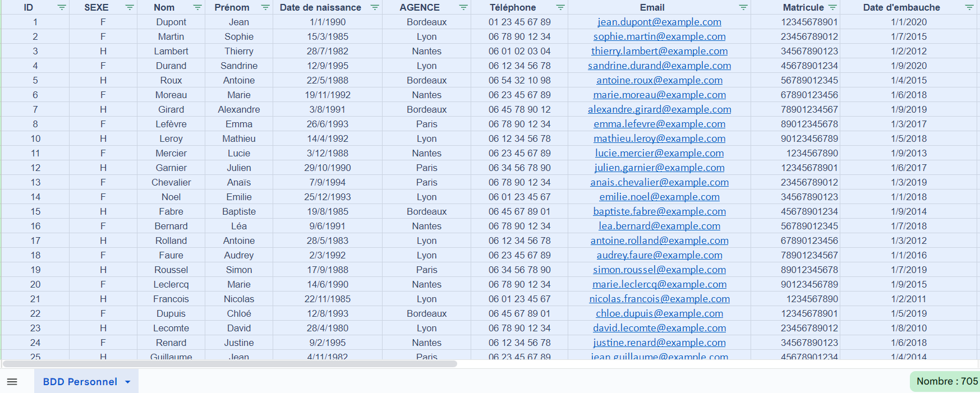Open lucie.mercier@example.com email link
The width and height of the screenshot is (980, 393).
[x=659, y=153]
